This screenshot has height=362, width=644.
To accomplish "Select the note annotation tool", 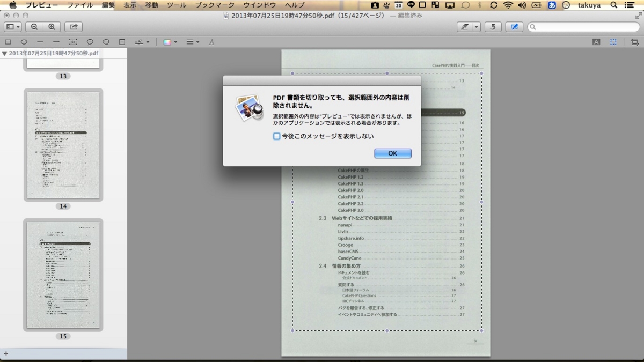I will click(x=122, y=42).
